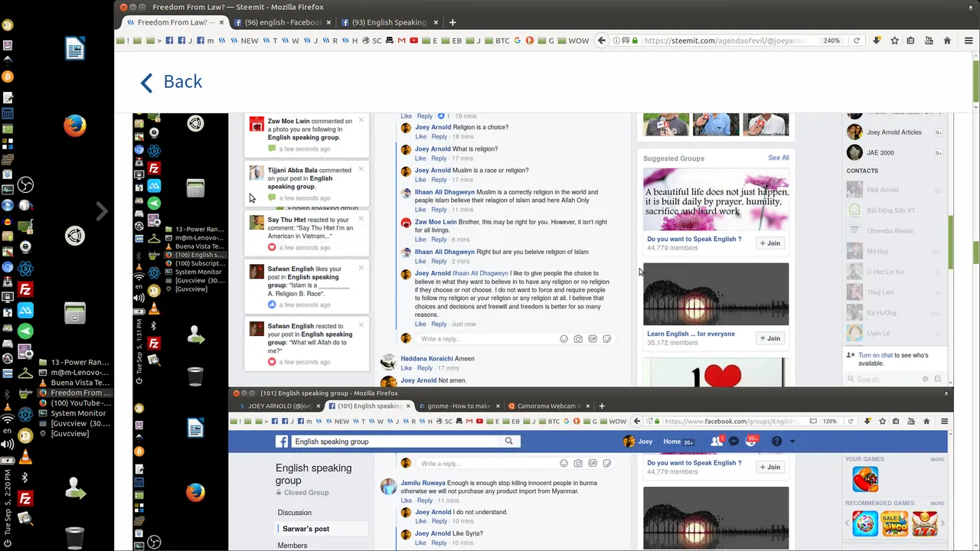Switch to System Monitor window
Image resolution: width=980 pixels, height=551 pixels.
(73, 413)
